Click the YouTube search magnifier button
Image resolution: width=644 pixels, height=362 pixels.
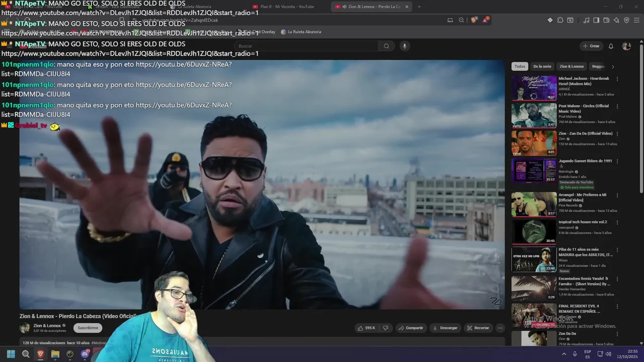point(386,46)
